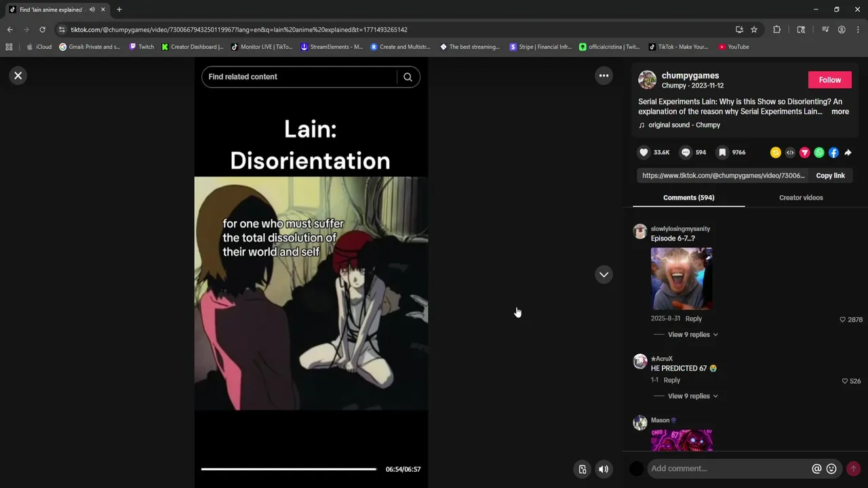Screen dimensions: 868x488
Task: Toggle auto-scroll icon beside volume button
Action: pyautogui.click(x=582, y=469)
